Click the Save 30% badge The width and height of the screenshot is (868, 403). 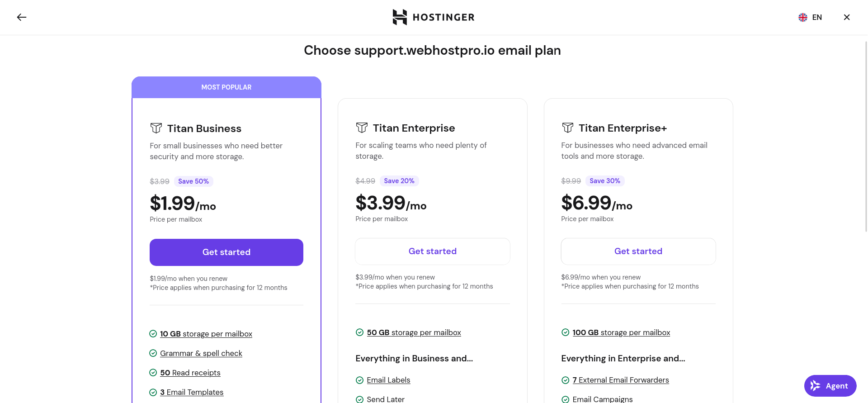coord(605,181)
